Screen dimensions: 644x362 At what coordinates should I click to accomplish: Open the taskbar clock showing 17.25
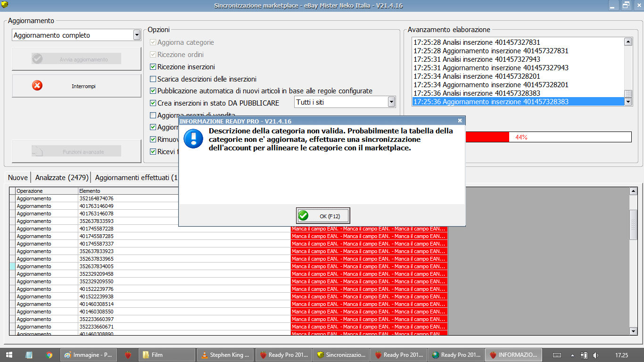coord(621,355)
